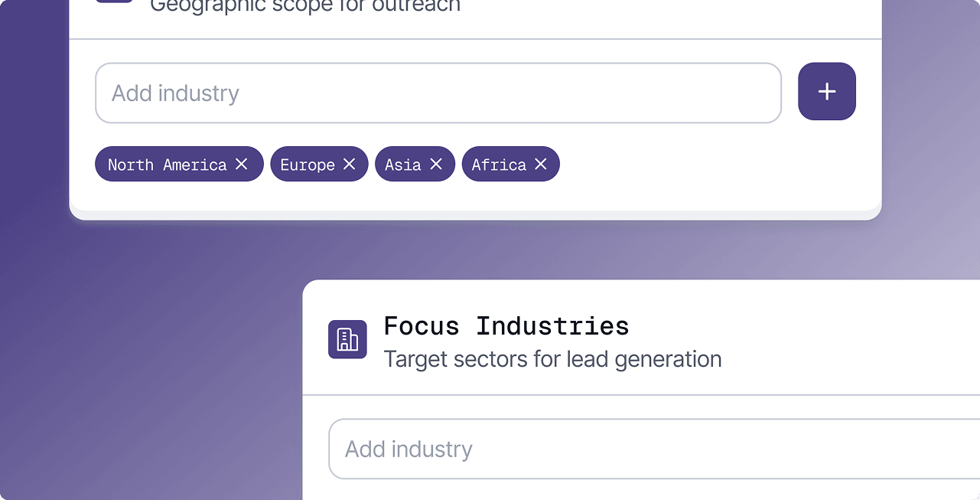Click the divider line below Focus Industries header
The height and width of the screenshot is (500, 980).
point(641,395)
